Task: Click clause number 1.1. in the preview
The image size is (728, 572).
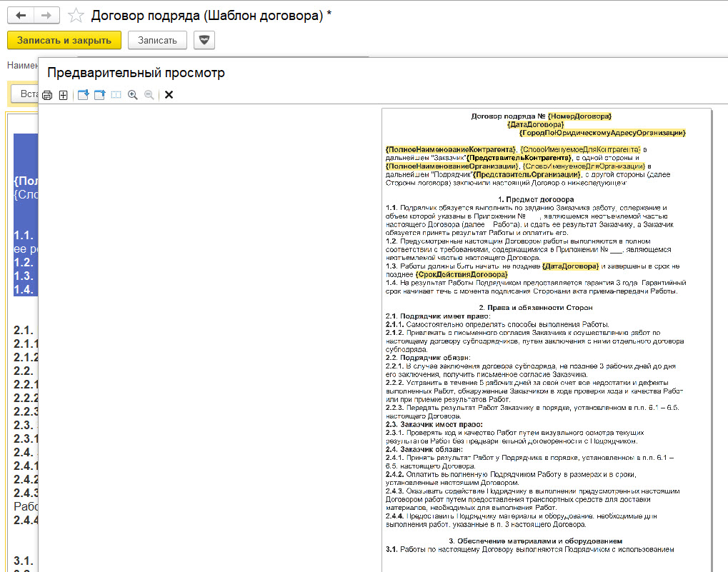Action: 392,208
